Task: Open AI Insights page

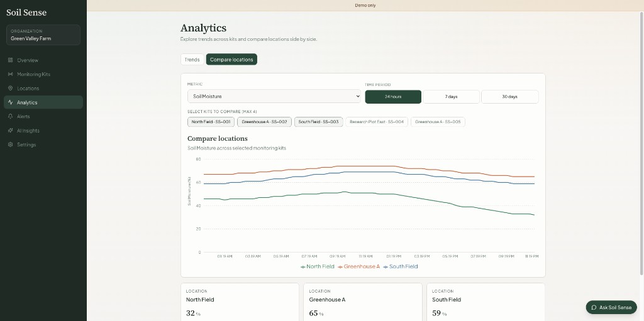Action: (43, 131)
